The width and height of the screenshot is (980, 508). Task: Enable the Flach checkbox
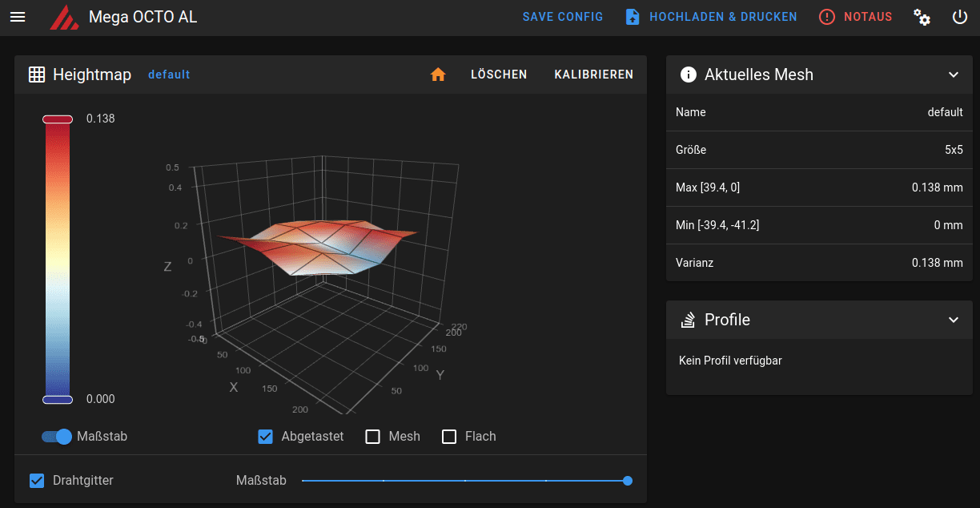(x=449, y=437)
